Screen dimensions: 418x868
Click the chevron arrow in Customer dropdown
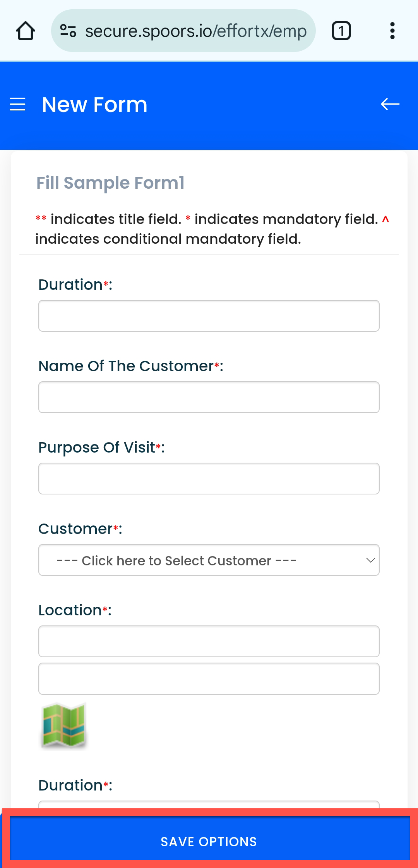point(370,560)
